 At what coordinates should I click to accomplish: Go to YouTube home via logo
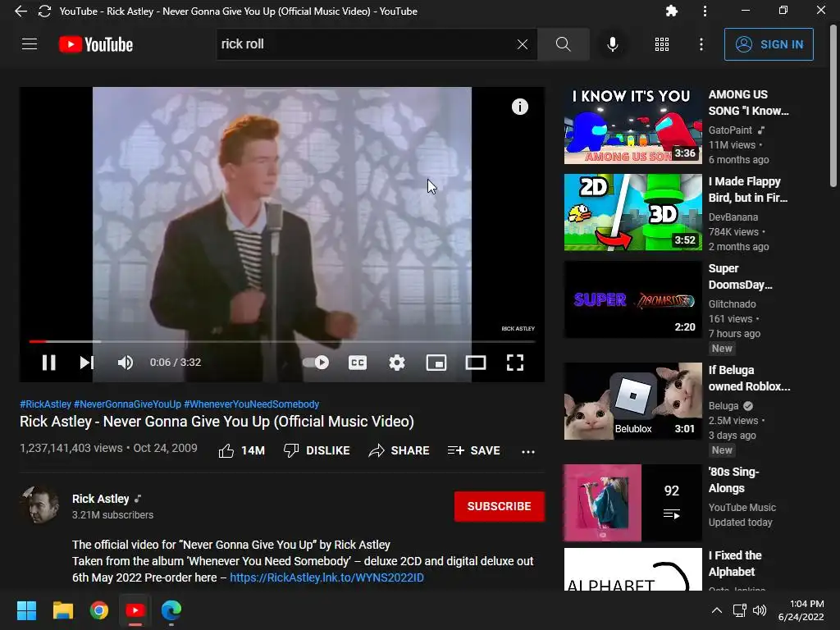[96, 44]
